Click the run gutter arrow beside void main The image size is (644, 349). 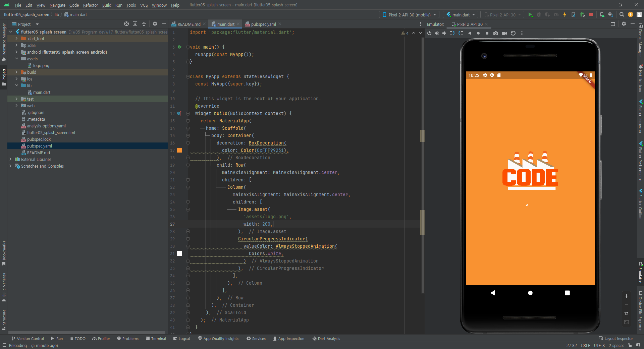[x=180, y=47]
